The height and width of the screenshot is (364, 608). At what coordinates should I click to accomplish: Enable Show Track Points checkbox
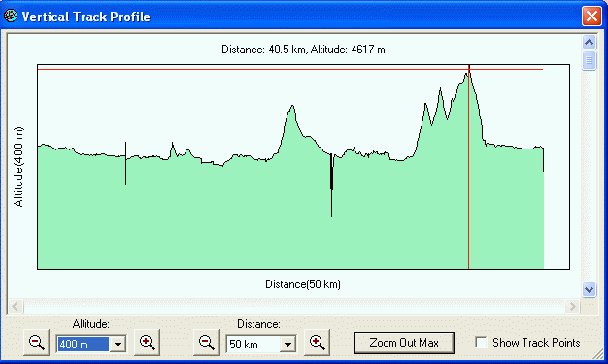pyautogui.click(x=481, y=343)
